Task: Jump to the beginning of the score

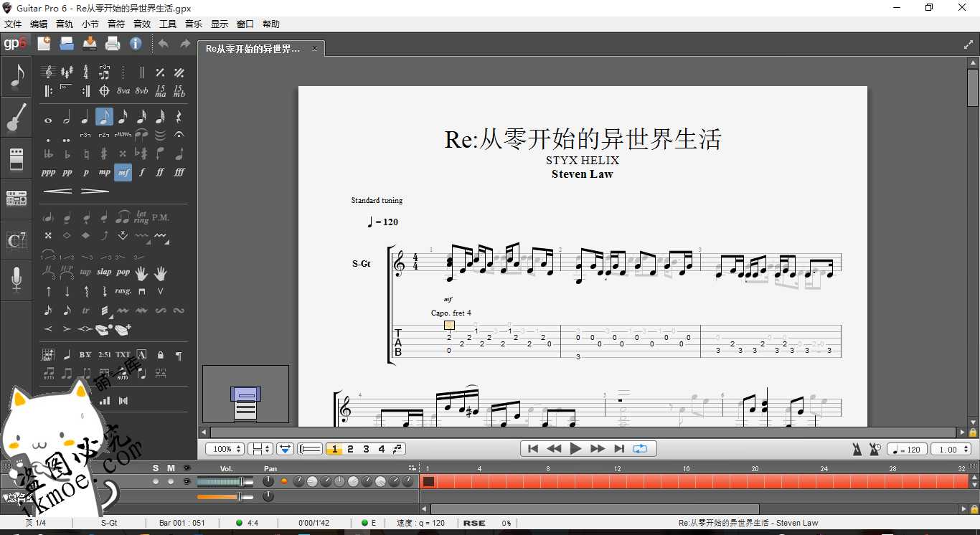Action: tap(532, 448)
